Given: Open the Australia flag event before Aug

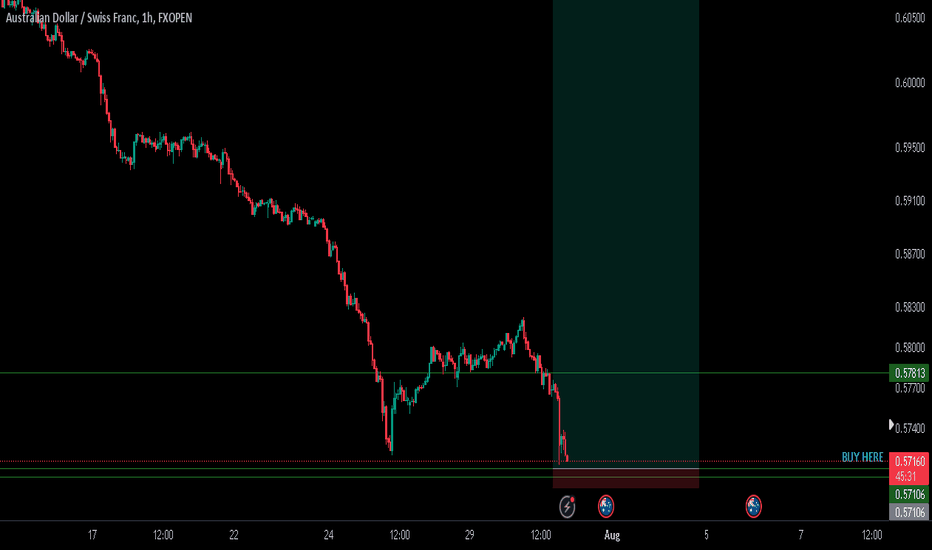Looking at the screenshot, I should [x=606, y=507].
